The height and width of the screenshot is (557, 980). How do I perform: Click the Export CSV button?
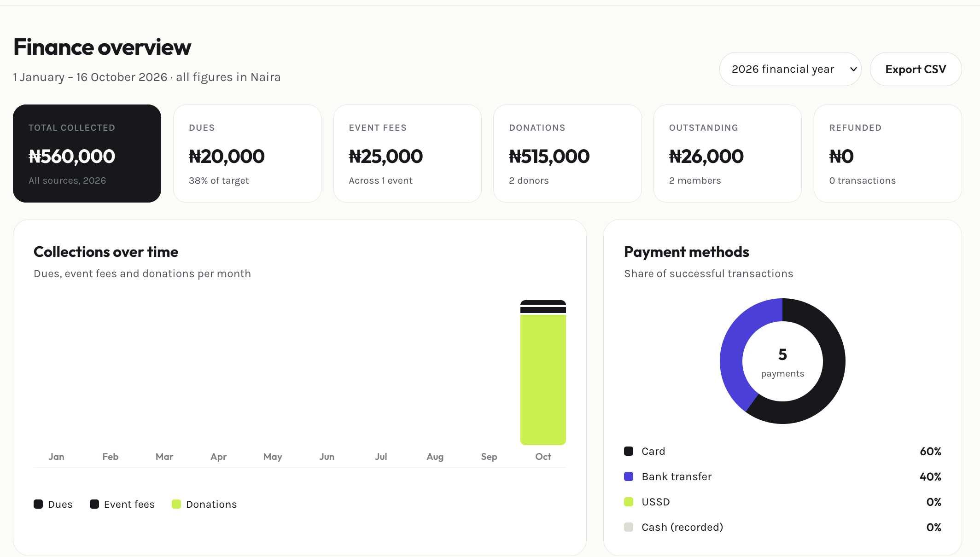tap(916, 69)
